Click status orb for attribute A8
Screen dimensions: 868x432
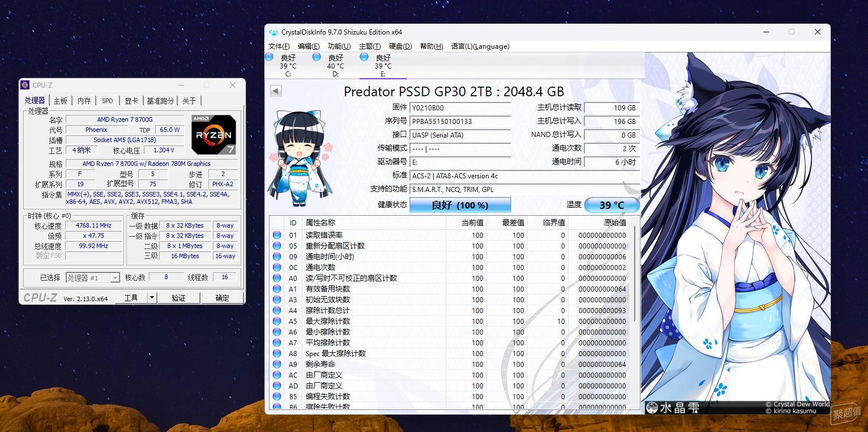point(277,353)
